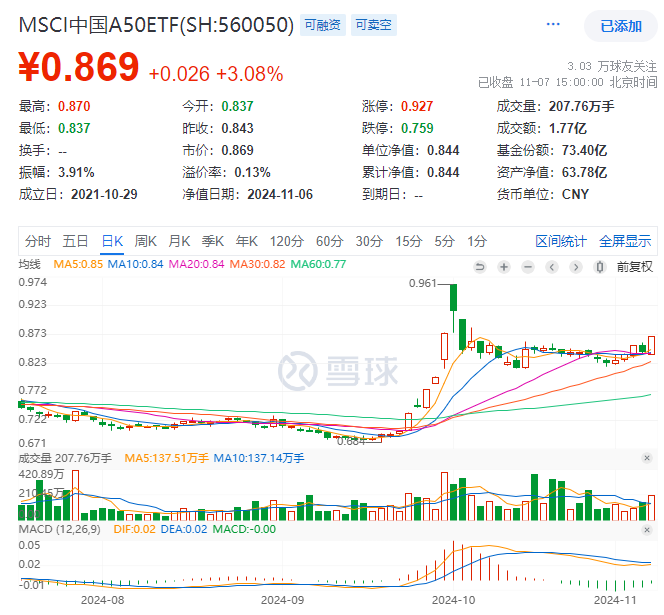Close the 成交量 volume panel
This screenshot has width=664, height=615.
coord(647,458)
